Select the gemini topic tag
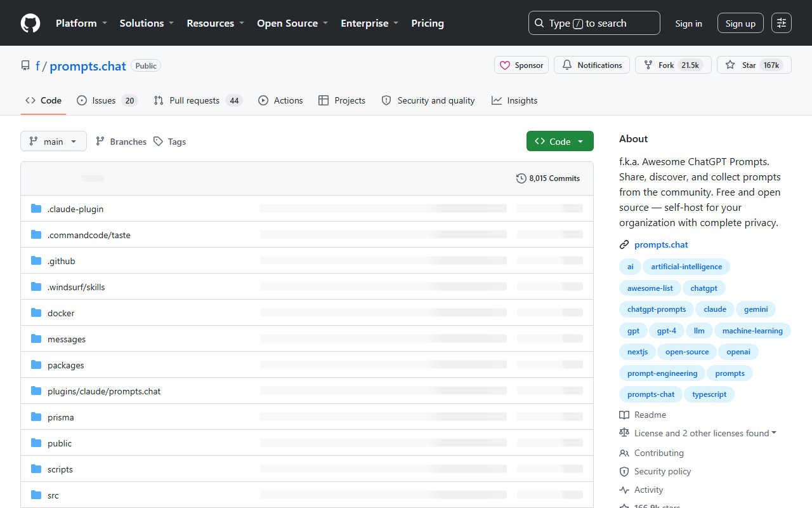The image size is (812, 508). click(x=756, y=309)
